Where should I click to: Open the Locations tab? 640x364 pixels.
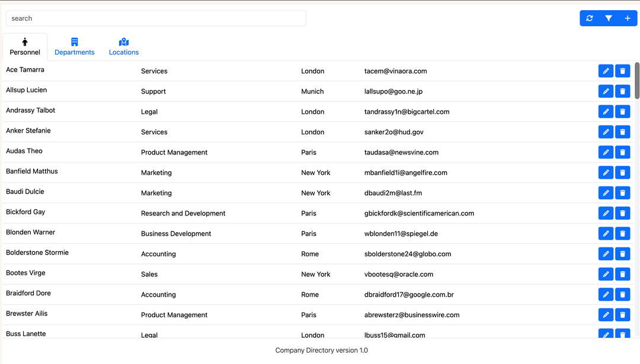point(124,47)
